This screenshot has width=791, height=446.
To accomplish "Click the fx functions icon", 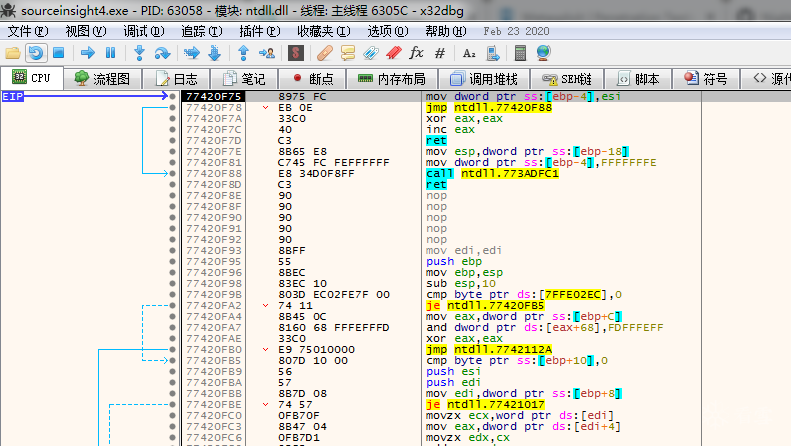I will [x=416, y=52].
